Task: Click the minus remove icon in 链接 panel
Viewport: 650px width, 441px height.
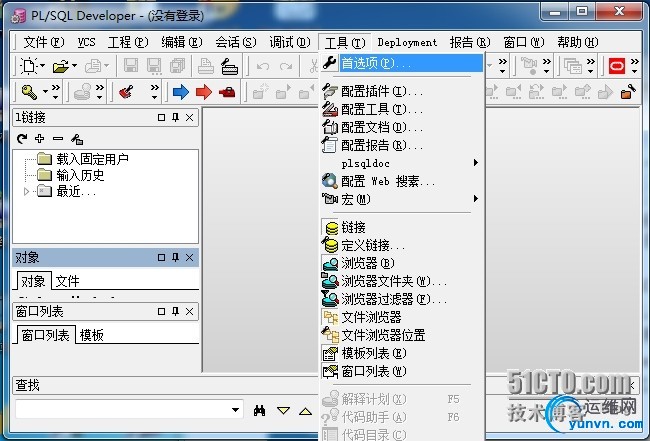Action: click(58, 138)
